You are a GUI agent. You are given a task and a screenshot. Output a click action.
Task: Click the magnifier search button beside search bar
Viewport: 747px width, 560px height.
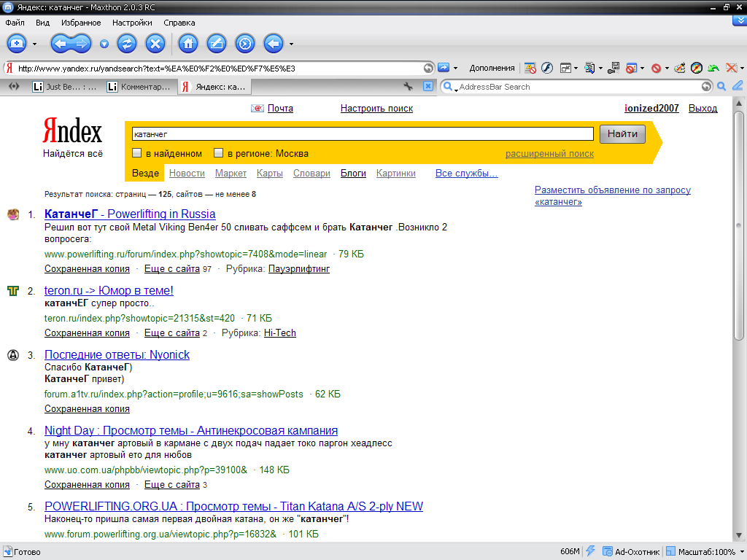721,86
